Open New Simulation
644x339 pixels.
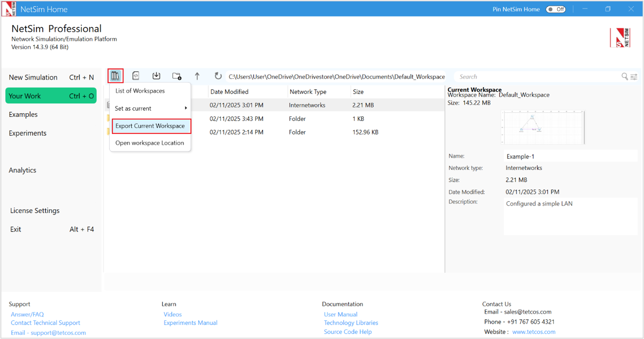[51, 77]
